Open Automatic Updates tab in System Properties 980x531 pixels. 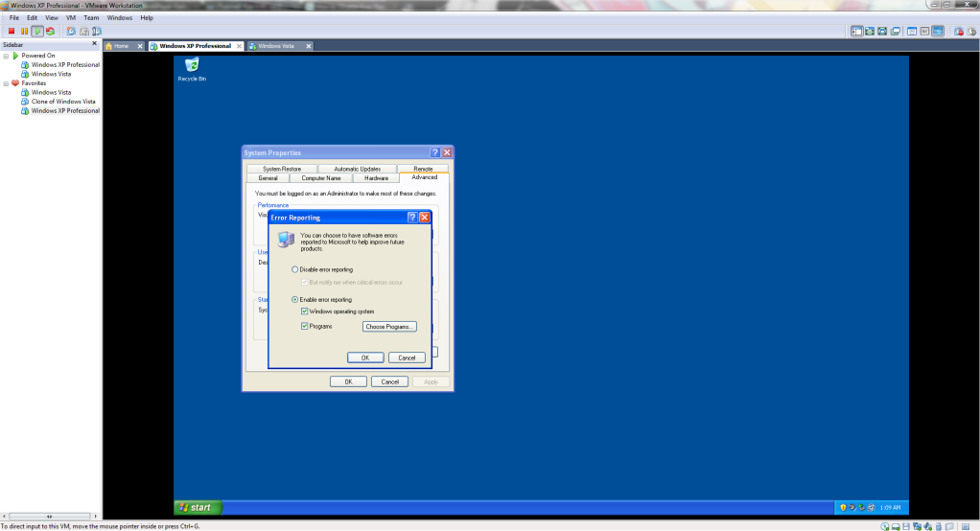[x=357, y=169]
